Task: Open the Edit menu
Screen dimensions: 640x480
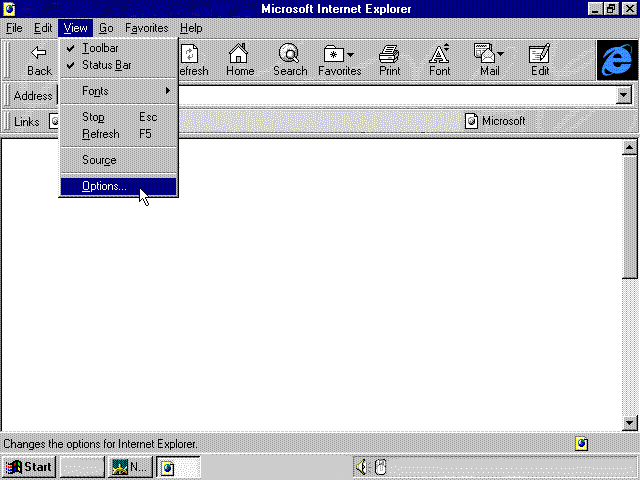Action: pos(43,28)
